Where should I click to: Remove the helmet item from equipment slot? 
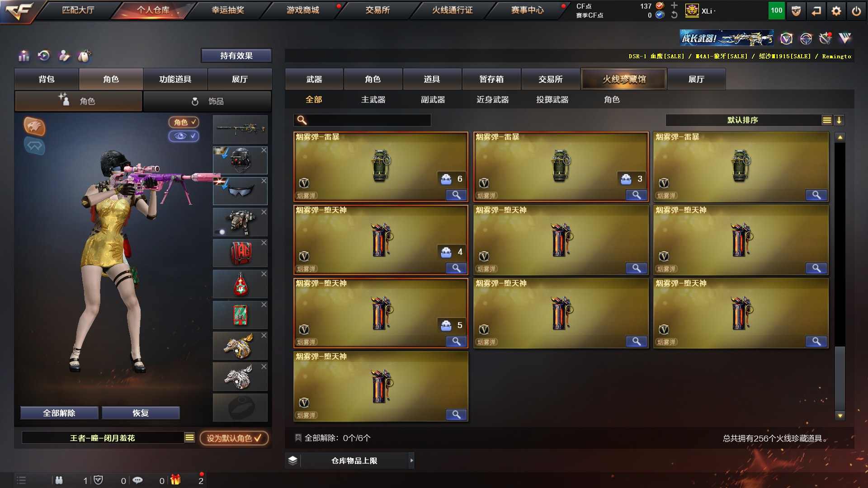click(x=264, y=150)
